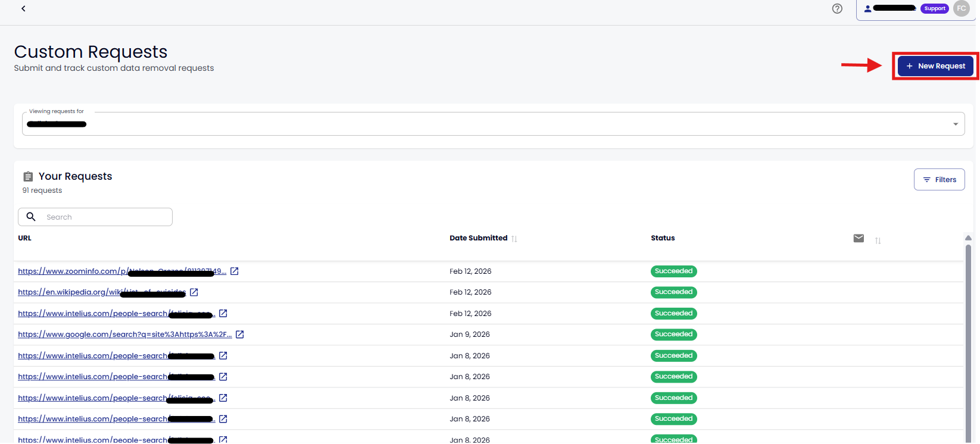This screenshot has height=444, width=980.
Task: Click in the Search requests field
Action: tap(104, 217)
